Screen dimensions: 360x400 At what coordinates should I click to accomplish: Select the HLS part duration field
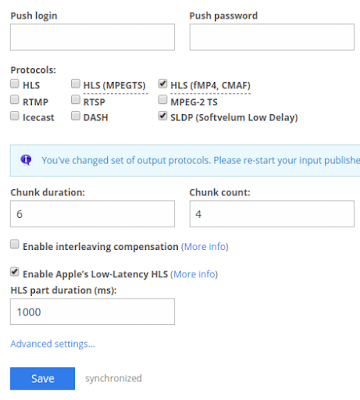(x=92, y=311)
